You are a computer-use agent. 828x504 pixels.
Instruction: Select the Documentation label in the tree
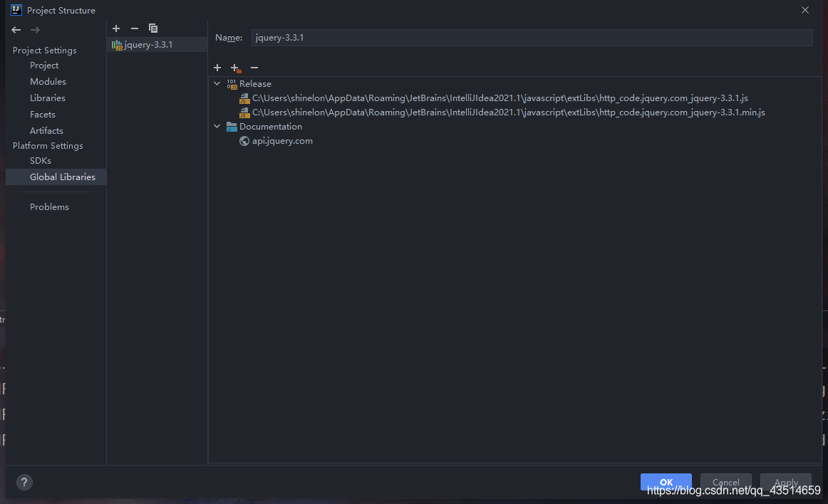coord(270,127)
